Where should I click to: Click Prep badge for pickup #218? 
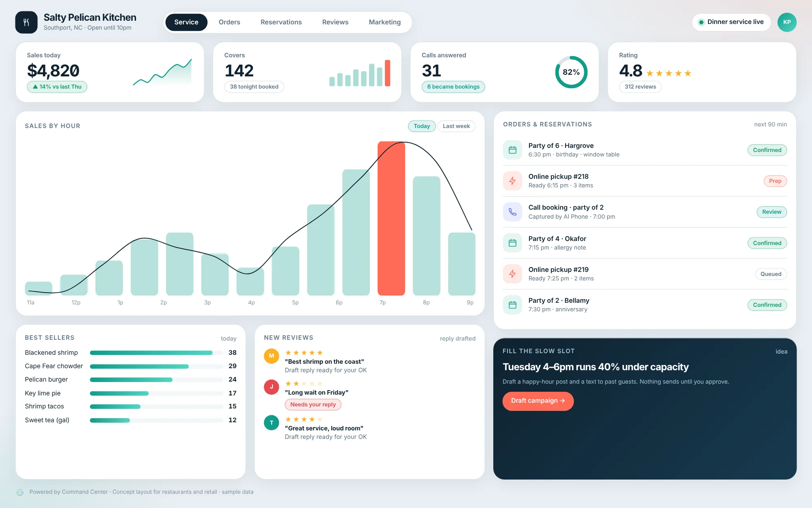point(775,181)
